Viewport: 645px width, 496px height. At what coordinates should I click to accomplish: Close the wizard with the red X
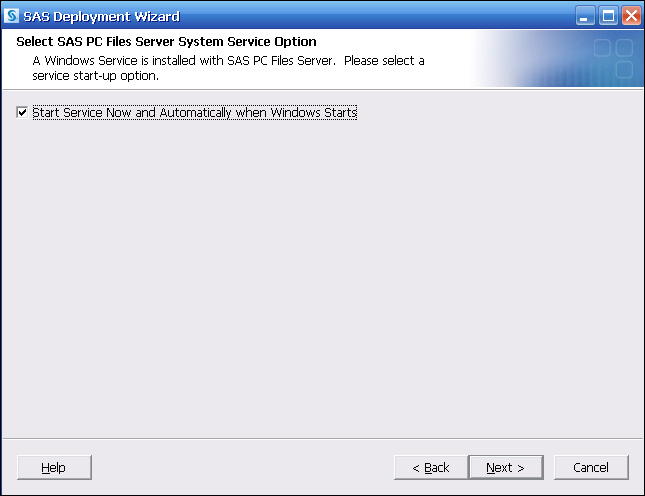point(630,16)
